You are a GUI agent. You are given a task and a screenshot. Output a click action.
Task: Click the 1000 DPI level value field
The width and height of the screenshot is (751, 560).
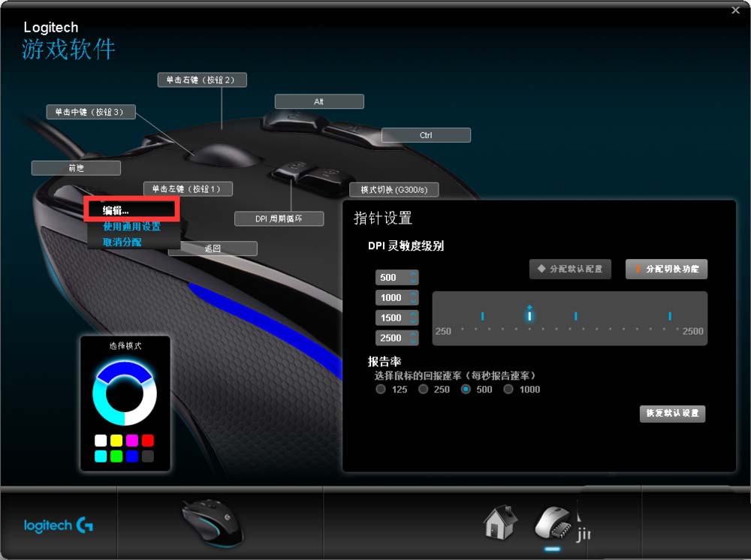(x=397, y=298)
